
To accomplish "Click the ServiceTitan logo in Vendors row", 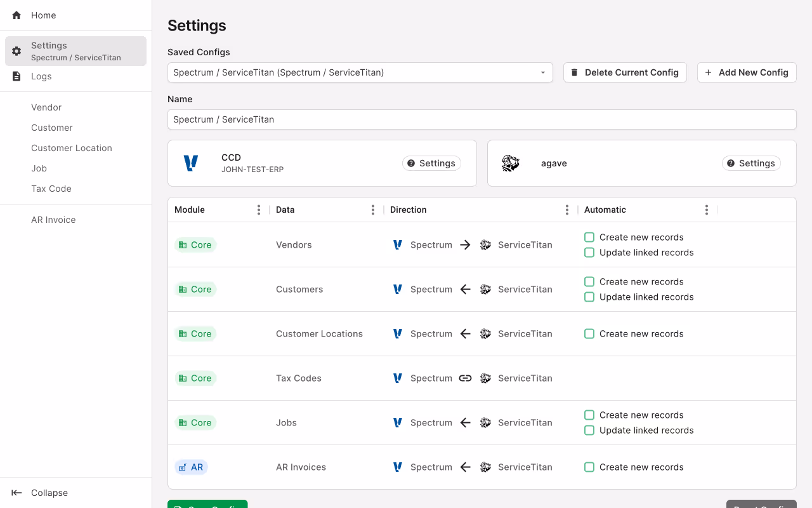I will click(x=485, y=245).
